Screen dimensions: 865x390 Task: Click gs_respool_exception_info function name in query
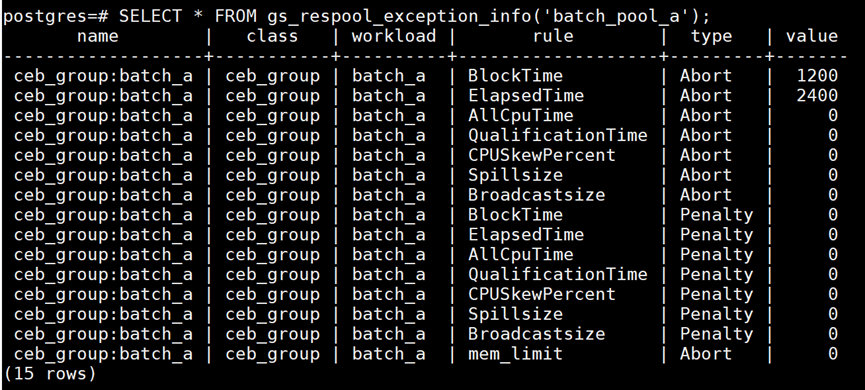click(x=404, y=17)
